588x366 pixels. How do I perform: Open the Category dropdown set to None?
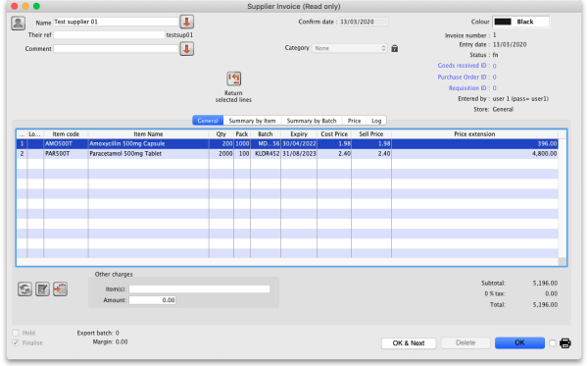click(349, 48)
